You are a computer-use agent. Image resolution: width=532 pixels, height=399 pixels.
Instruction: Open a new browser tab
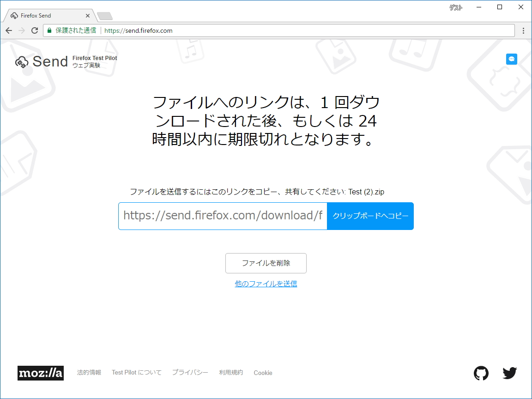[104, 15]
